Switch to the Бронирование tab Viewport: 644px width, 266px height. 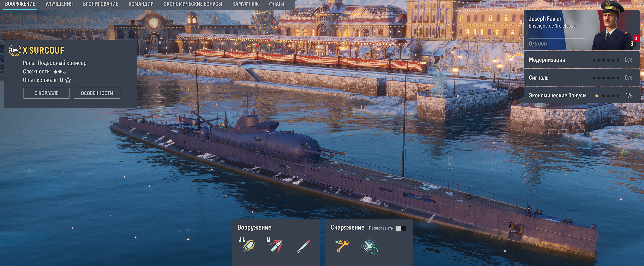coord(100,4)
